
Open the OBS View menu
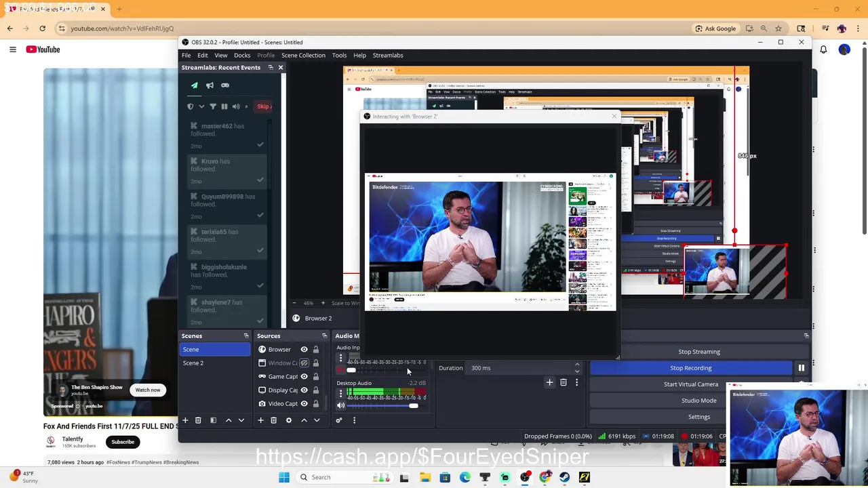pos(221,56)
